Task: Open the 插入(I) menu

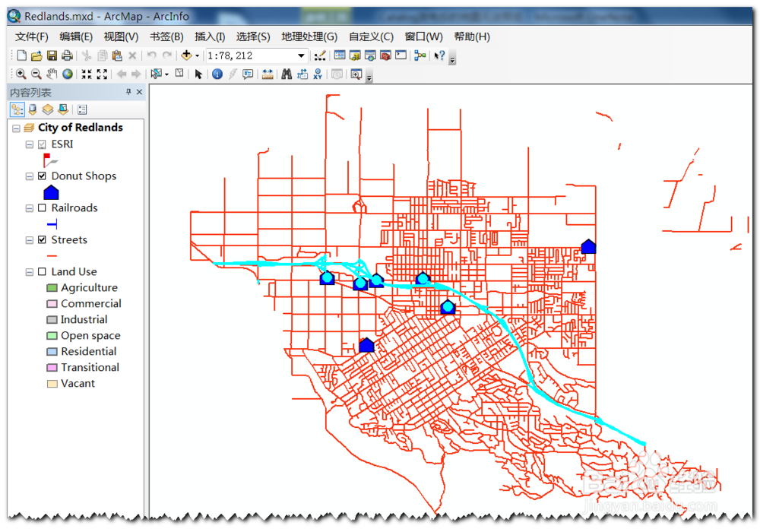Action: (x=210, y=36)
